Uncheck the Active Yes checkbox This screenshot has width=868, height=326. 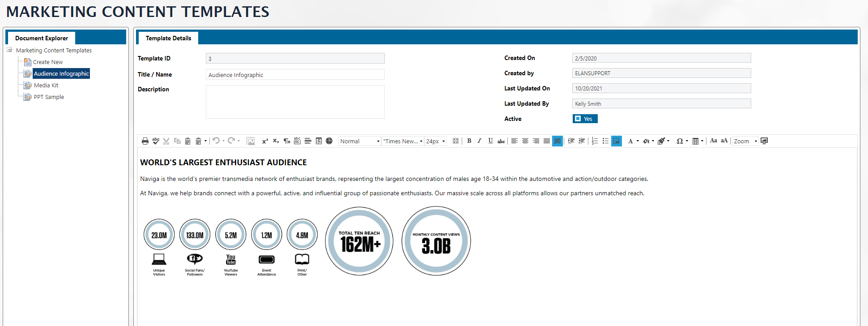pos(578,119)
